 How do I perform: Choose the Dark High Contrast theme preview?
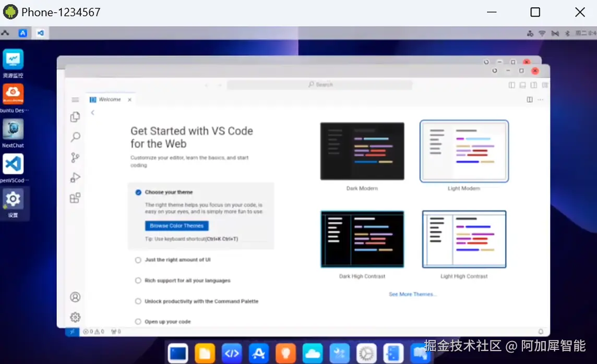click(362, 239)
